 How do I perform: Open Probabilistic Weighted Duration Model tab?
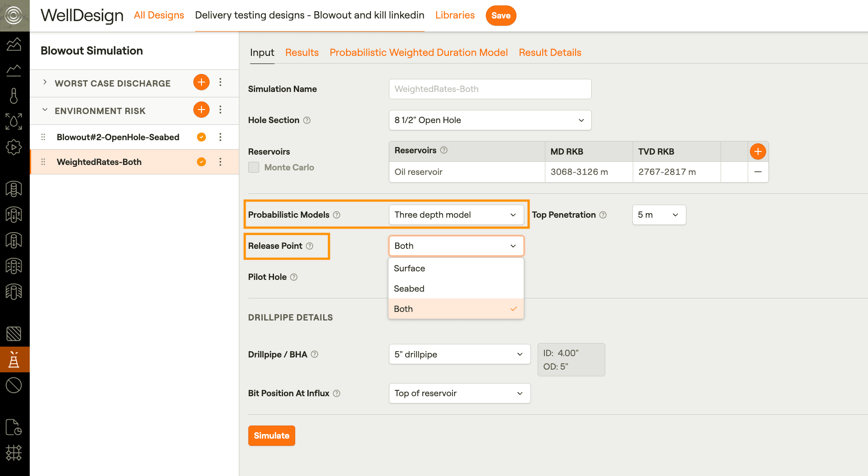[418, 53]
